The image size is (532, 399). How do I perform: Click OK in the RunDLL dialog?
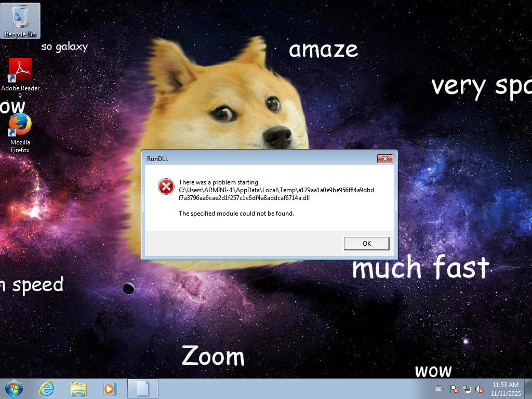pyautogui.click(x=366, y=243)
